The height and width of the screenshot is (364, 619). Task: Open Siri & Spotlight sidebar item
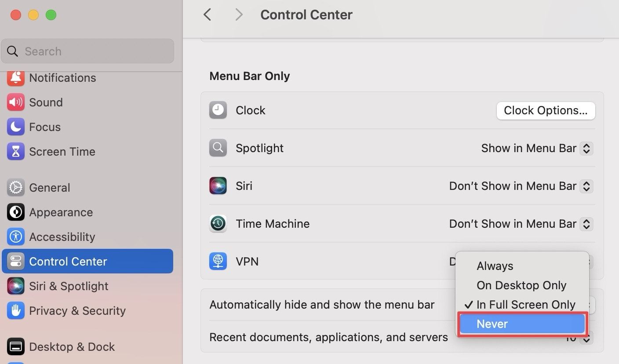coord(68,286)
